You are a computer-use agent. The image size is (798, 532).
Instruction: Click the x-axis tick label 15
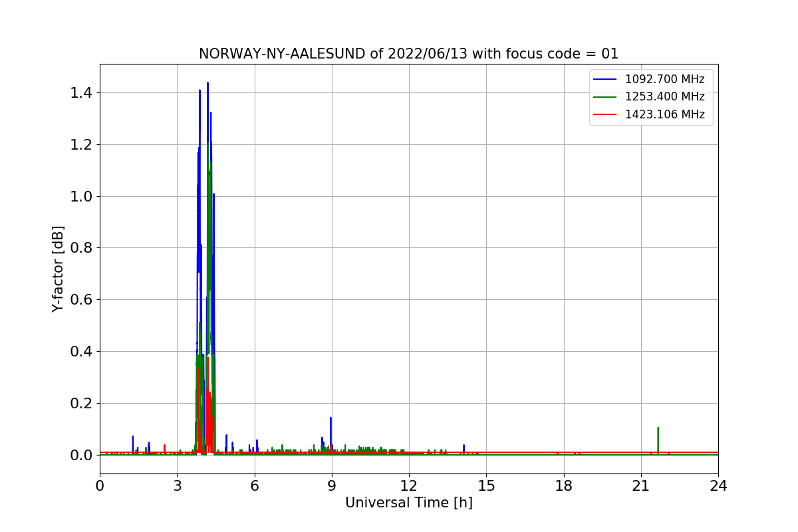pyautogui.click(x=486, y=485)
